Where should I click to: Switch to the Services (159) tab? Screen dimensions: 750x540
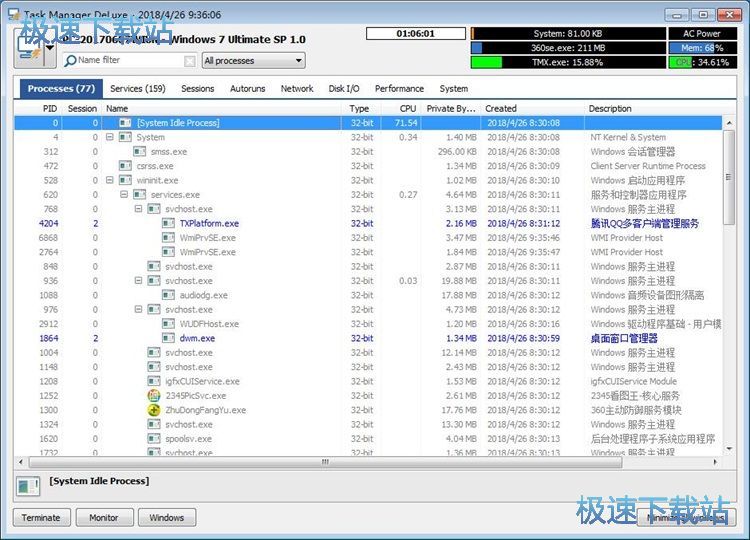coord(138,88)
